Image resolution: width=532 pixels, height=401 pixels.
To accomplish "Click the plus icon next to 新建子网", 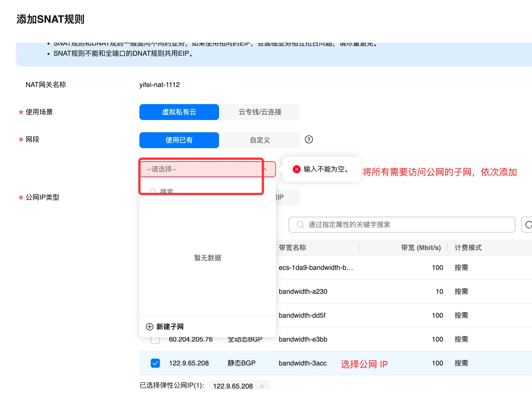I will 149,326.
